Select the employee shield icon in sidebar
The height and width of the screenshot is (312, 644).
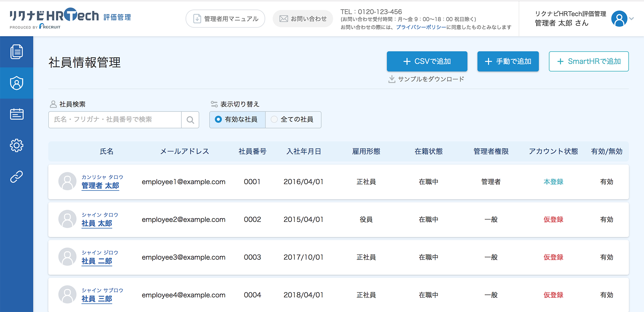tap(16, 83)
